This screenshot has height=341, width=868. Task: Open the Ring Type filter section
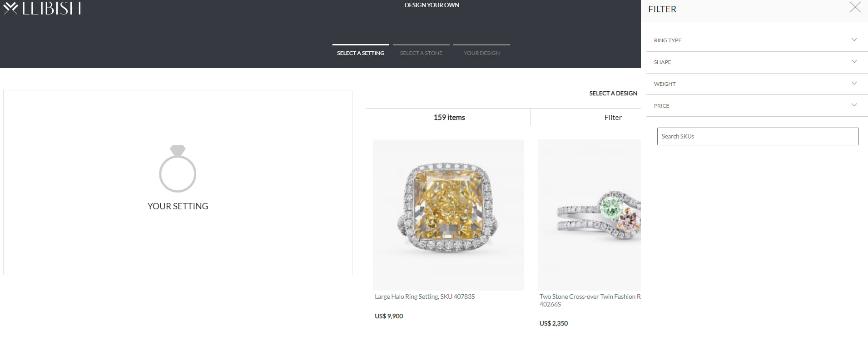pyautogui.click(x=757, y=40)
